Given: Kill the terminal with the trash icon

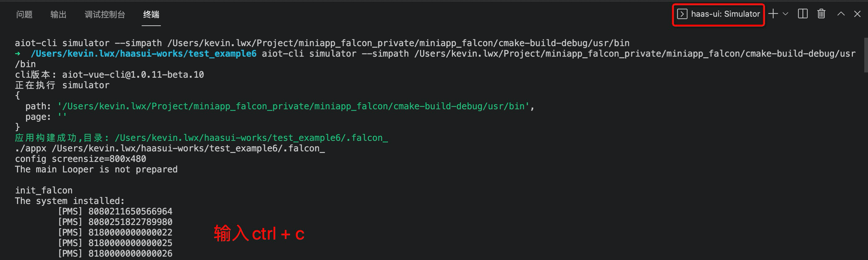Looking at the screenshot, I should 821,14.
